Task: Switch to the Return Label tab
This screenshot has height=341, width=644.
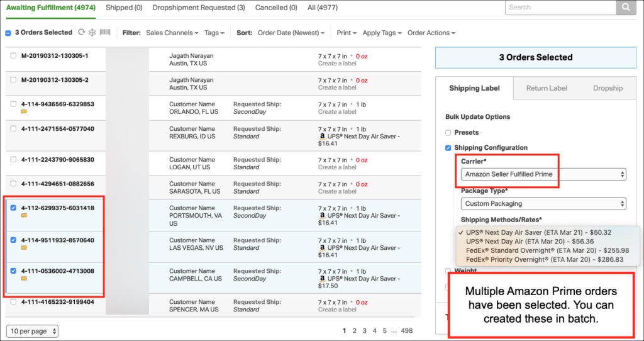Action: tap(547, 88)
